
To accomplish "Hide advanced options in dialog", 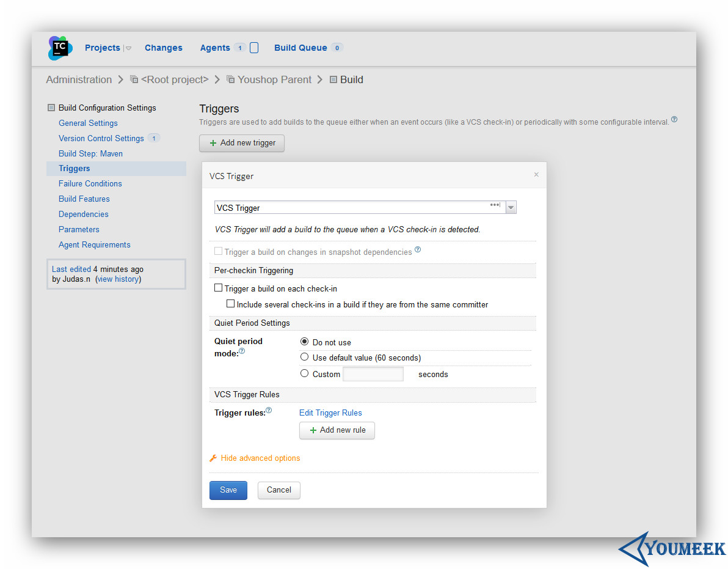I will (260, 458).
